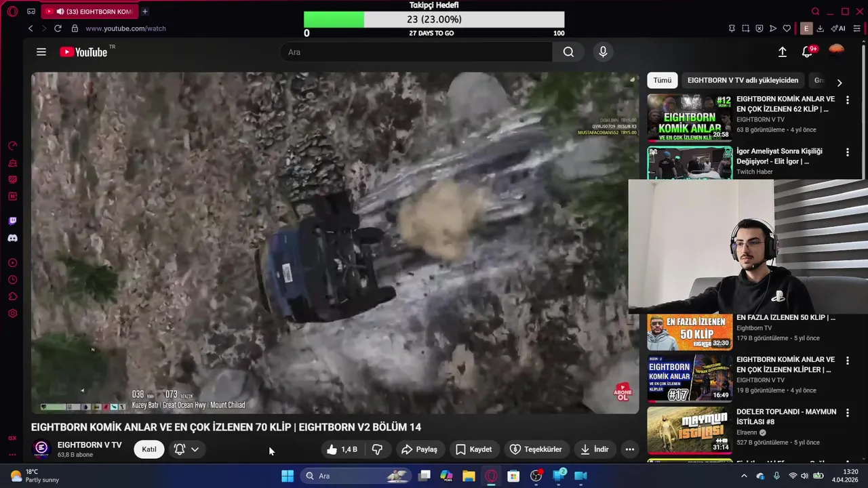The image size is (868, 488).
Task: Open options for EIGHTBORN 62 KLİP video
Action: [x=847, y=100]
